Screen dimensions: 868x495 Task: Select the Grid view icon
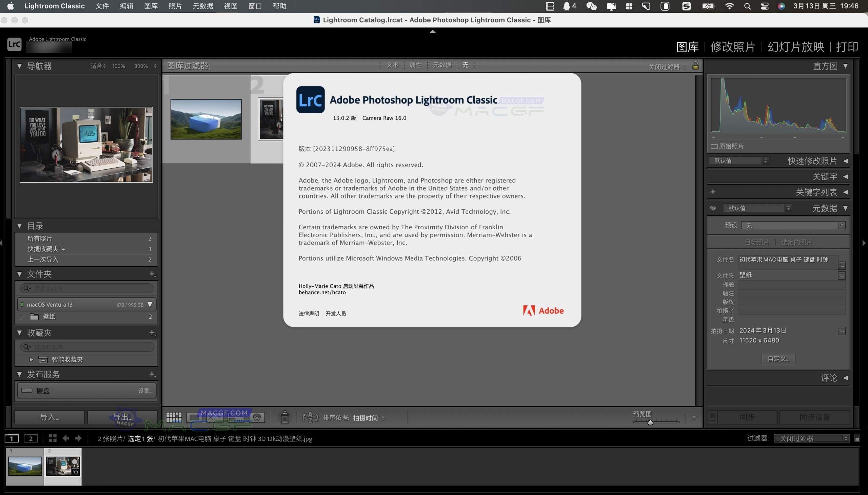(174, 418)
